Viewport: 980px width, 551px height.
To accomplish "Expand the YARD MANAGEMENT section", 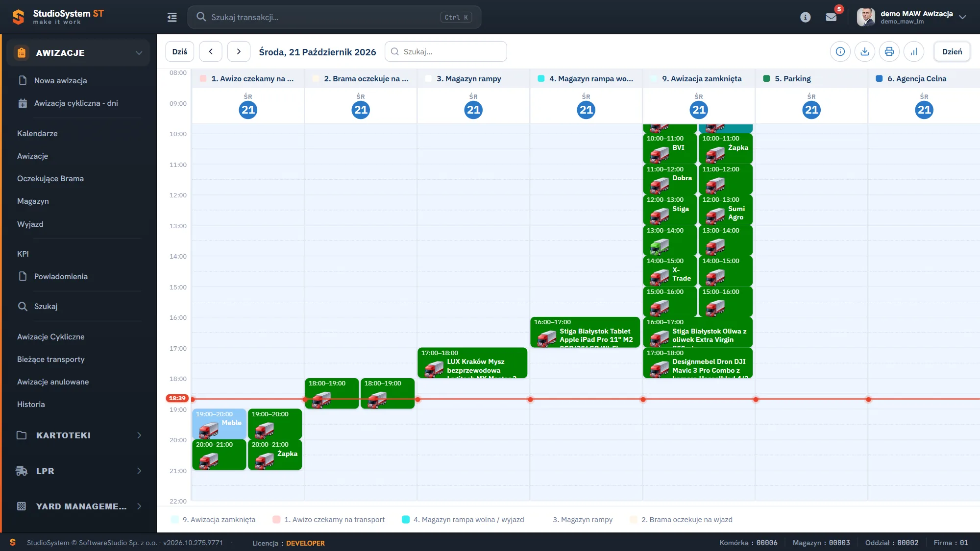I will [x=78, y=506].
